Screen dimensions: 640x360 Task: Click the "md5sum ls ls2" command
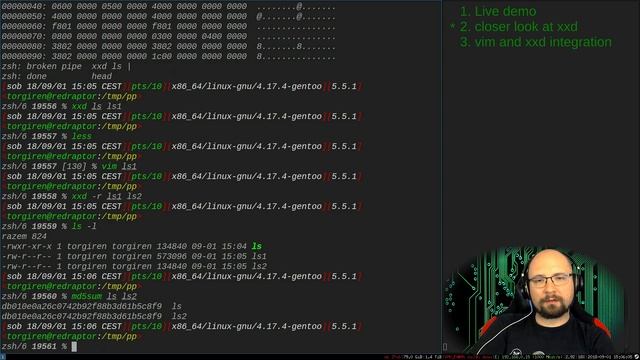click(104, 296)
